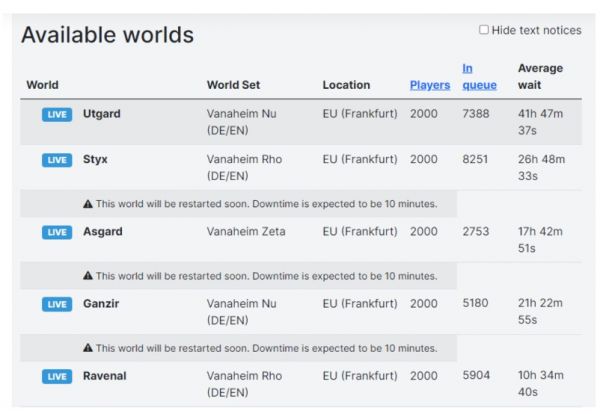Click warning icon below Styx row
This screenshot has width=600, height=414.
tap(88, 204)
